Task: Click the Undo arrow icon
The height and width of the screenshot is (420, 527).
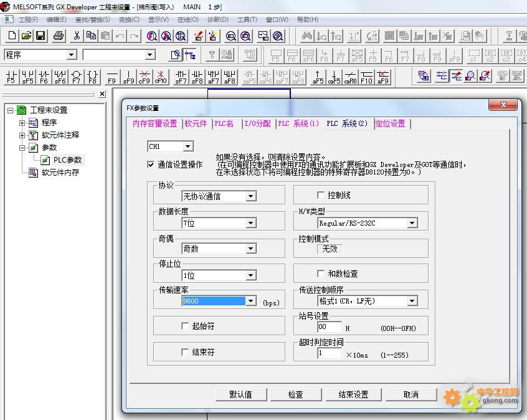Action: [x=120, y=36]
